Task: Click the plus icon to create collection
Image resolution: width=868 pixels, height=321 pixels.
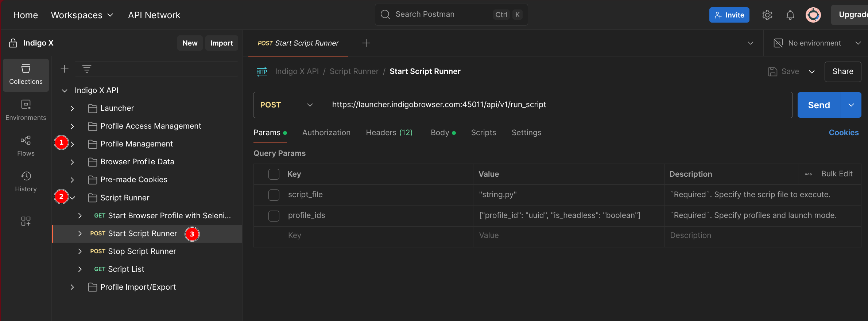Action: pos(65,69)
